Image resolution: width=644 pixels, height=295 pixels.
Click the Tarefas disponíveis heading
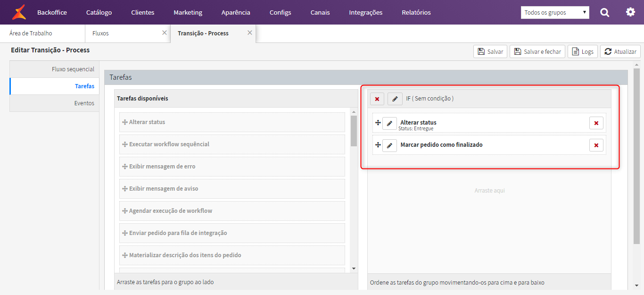coord(142,99)
